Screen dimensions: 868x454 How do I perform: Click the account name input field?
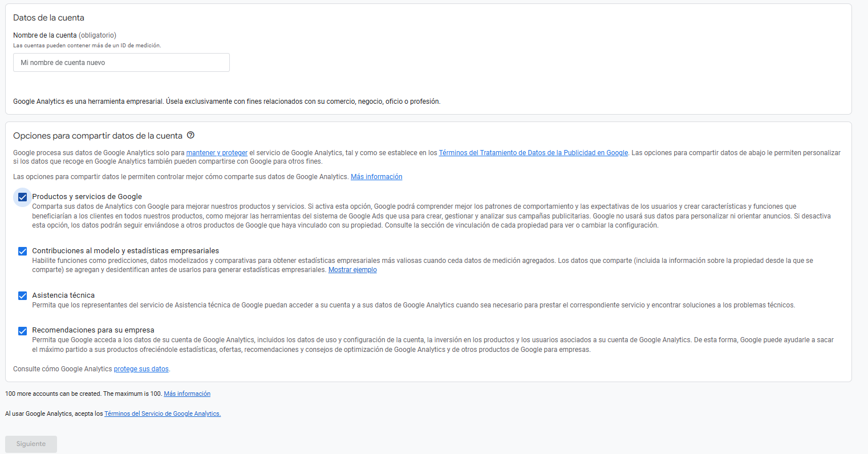click(121, 63)
